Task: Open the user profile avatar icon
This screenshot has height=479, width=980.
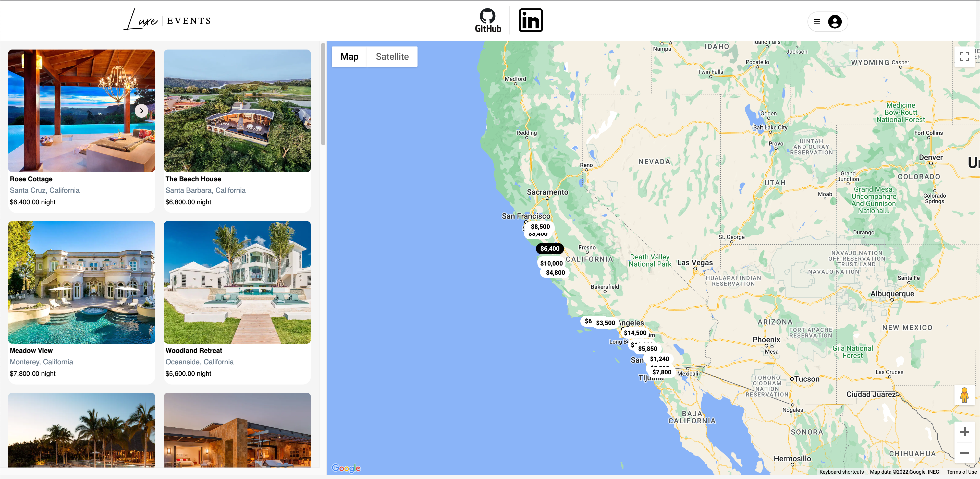Action: click(x=835, y=22)
